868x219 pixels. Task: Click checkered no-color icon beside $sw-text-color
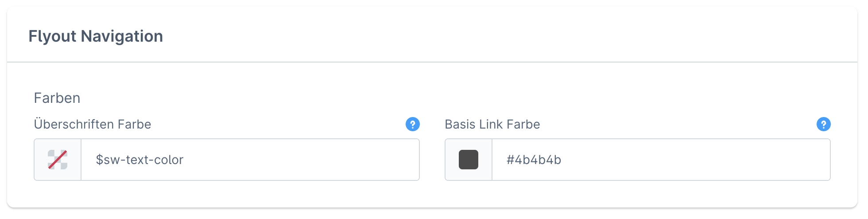58,160
